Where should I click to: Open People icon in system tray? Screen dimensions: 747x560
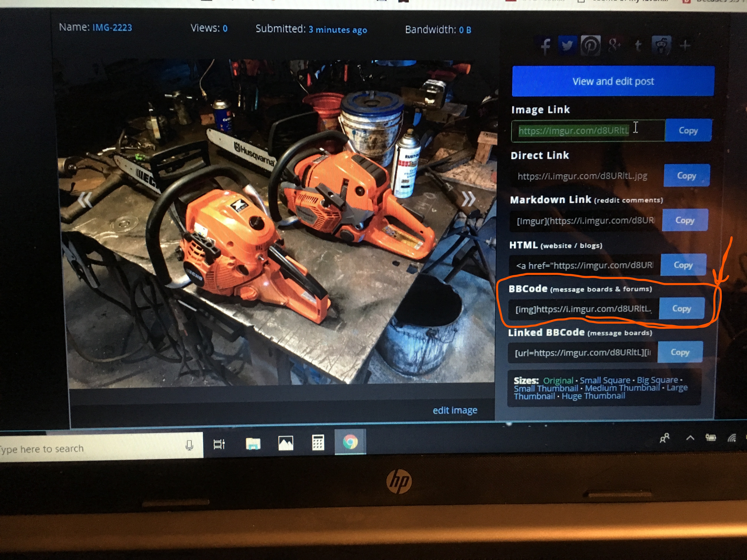click(x=664, y=439)
